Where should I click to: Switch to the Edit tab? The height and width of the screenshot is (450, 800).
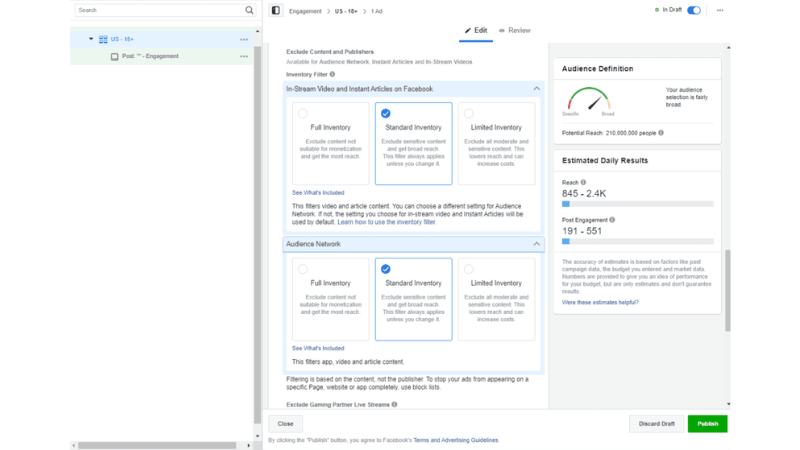coord(476,31)
